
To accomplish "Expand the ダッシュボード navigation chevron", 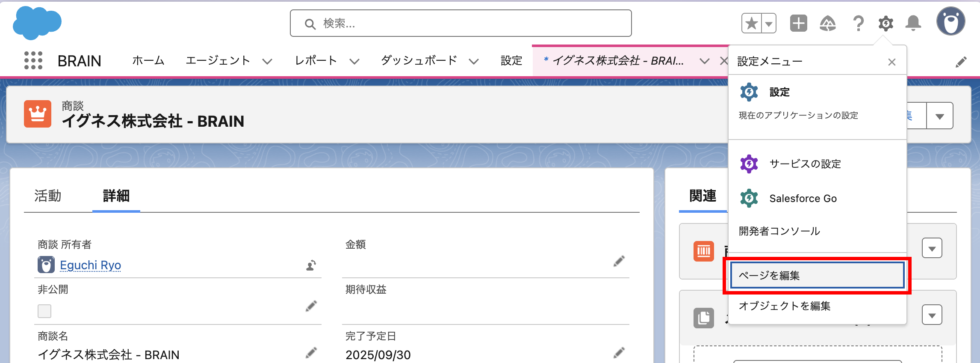I will pos(473,61).
